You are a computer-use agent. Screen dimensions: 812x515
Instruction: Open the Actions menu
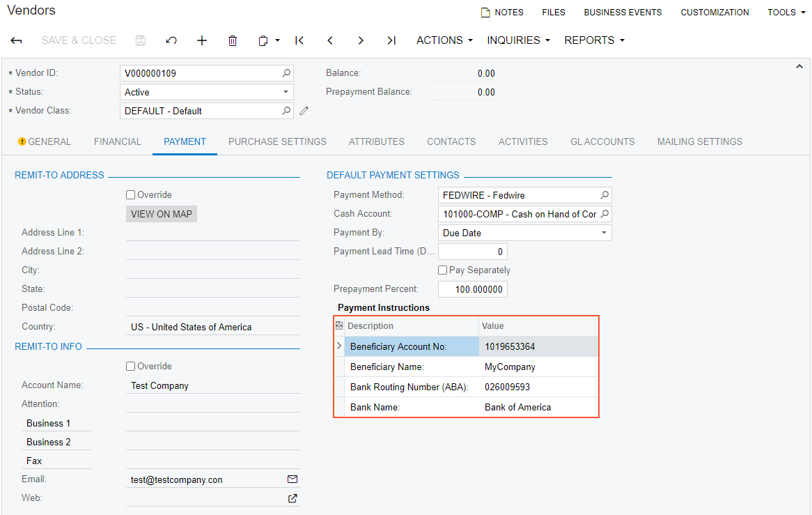click(444, 40)
